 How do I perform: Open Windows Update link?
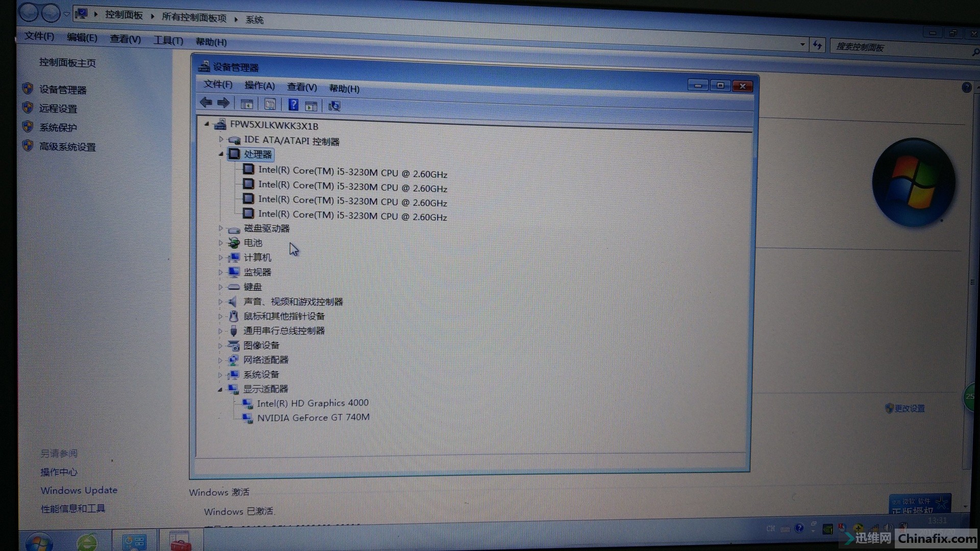(79, 490)
